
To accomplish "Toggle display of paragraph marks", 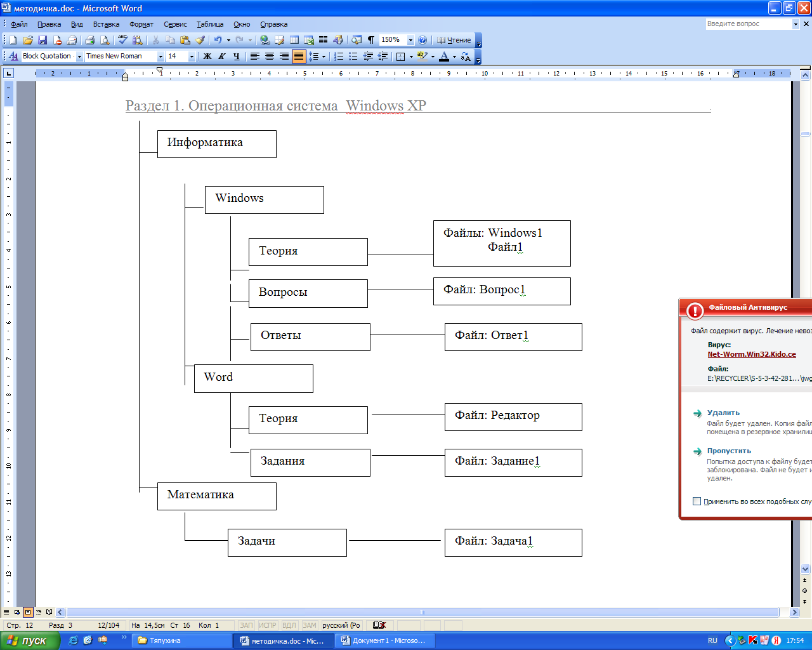I will (371, 40).
